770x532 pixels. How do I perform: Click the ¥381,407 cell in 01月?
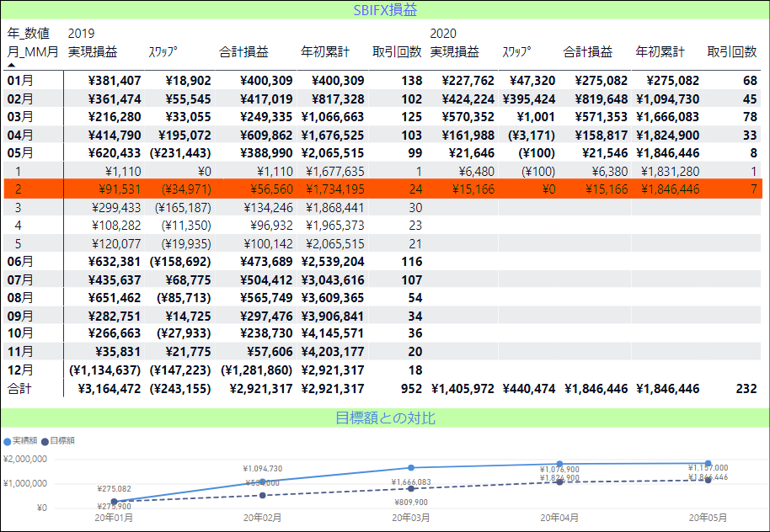[115, 81]
